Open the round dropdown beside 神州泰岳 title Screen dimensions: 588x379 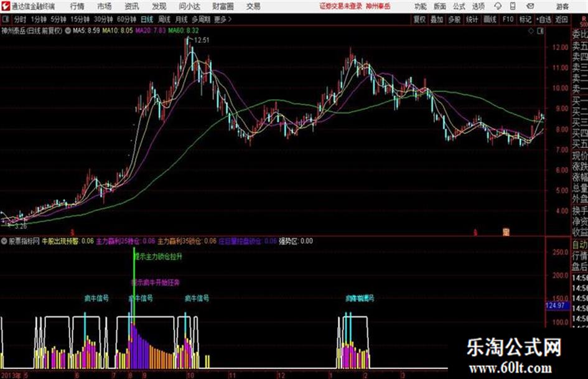pos(68,31)
